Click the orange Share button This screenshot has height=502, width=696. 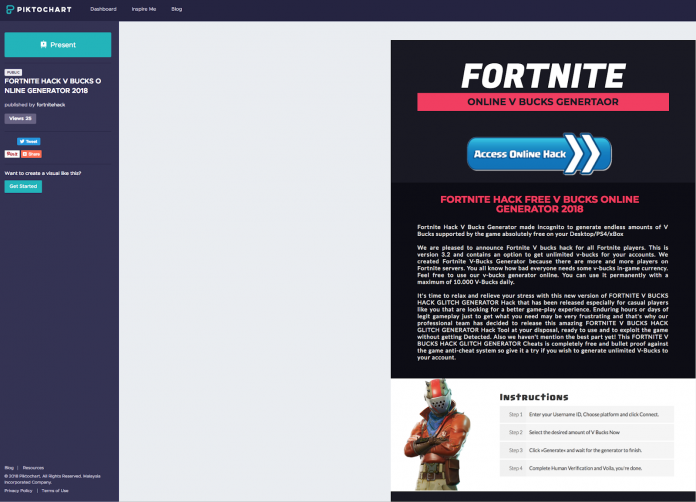pos(32,154)
